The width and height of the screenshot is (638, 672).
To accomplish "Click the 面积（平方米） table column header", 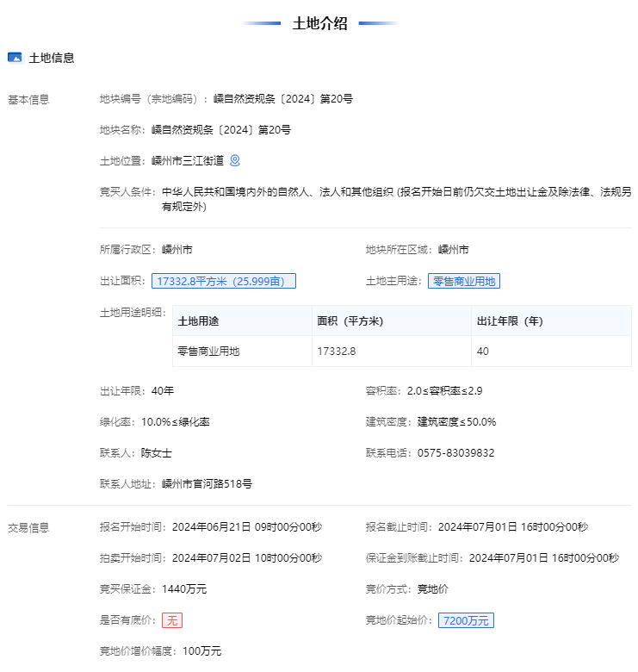I will (350, 321).
